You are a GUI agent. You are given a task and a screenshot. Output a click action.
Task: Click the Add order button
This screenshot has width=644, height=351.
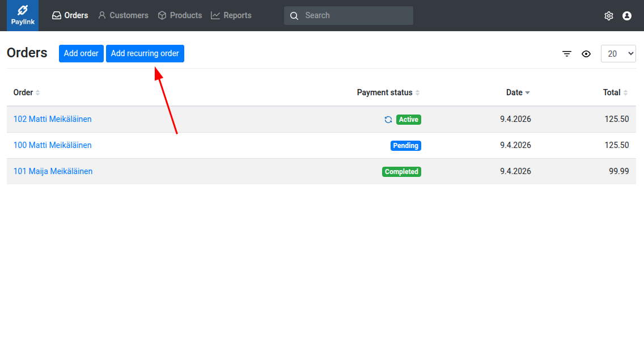pos(81,53)
